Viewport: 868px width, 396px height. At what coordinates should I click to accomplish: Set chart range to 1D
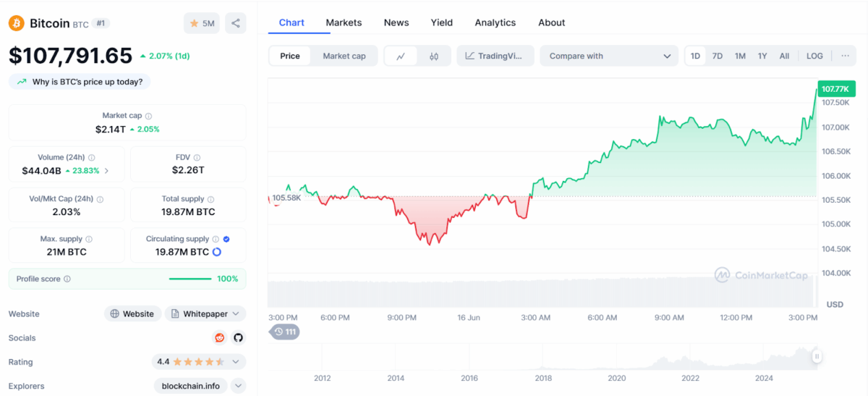(x=695, y=56)
